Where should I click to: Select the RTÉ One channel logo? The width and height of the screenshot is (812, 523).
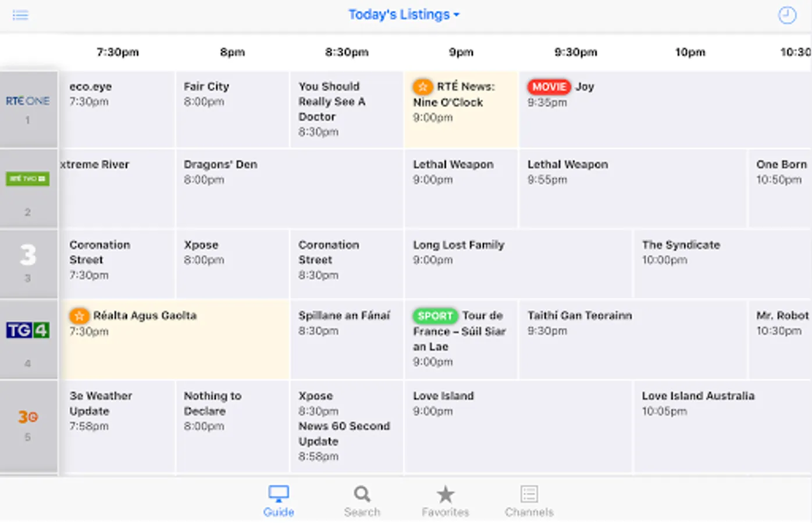point(28,102)
